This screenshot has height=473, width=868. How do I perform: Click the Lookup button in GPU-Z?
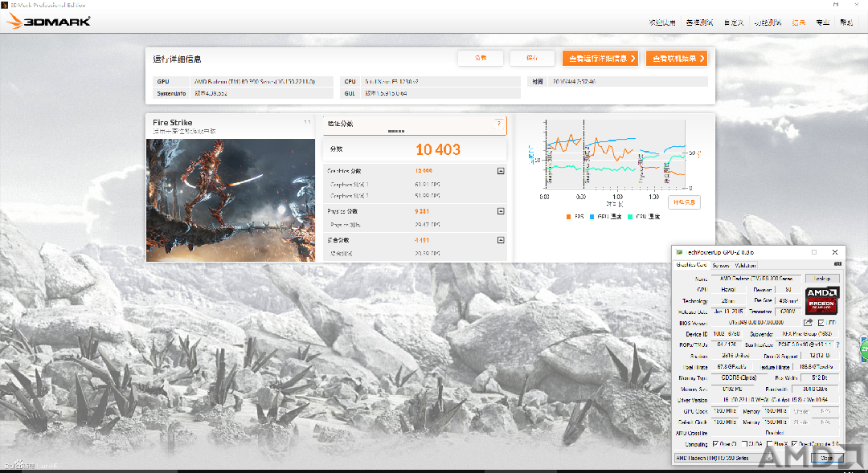pyautogui.click(x=822, y=279)
